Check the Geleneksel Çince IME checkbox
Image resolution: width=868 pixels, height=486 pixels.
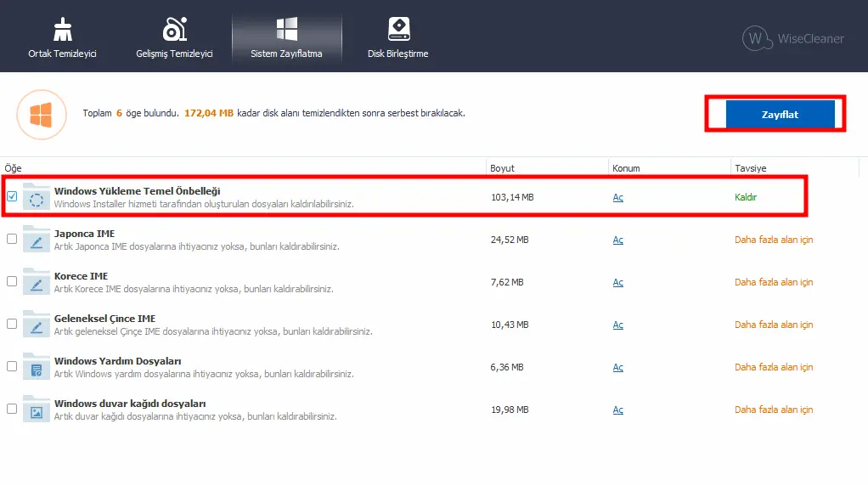click(x=12, y=324)
